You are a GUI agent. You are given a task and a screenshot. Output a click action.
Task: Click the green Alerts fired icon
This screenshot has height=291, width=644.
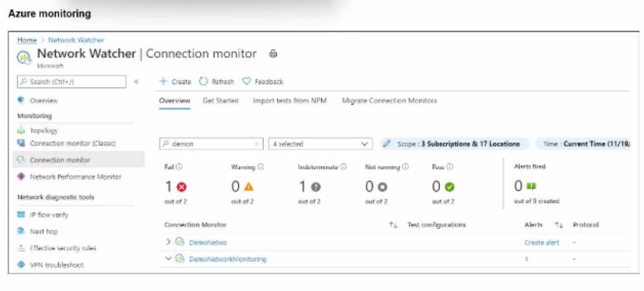pos(531,186)
